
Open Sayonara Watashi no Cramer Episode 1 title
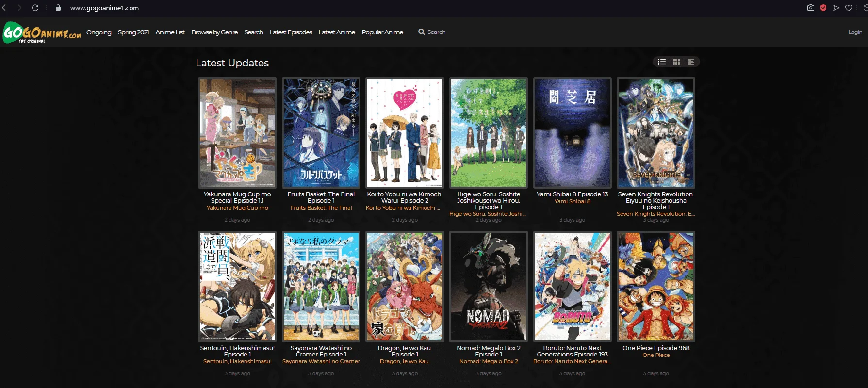(x=321, y=351)
